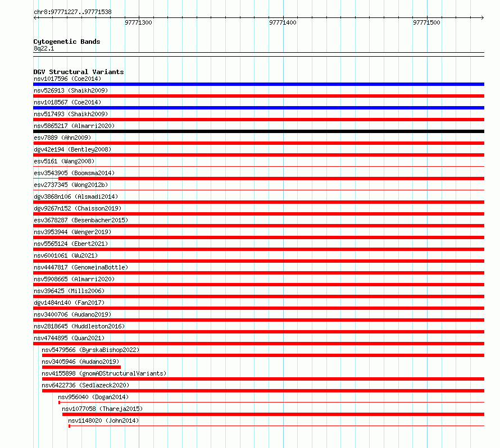Click the left arrow of the ruler
This screenshot has height=448, width=500.
(x=35, y=18)
